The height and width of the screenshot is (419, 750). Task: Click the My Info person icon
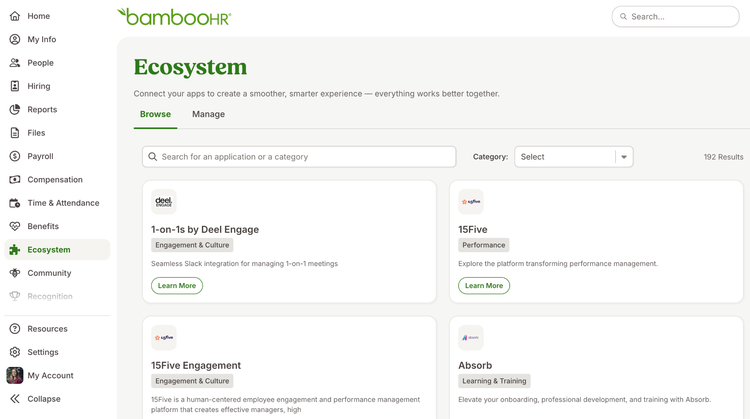point(15,39)
